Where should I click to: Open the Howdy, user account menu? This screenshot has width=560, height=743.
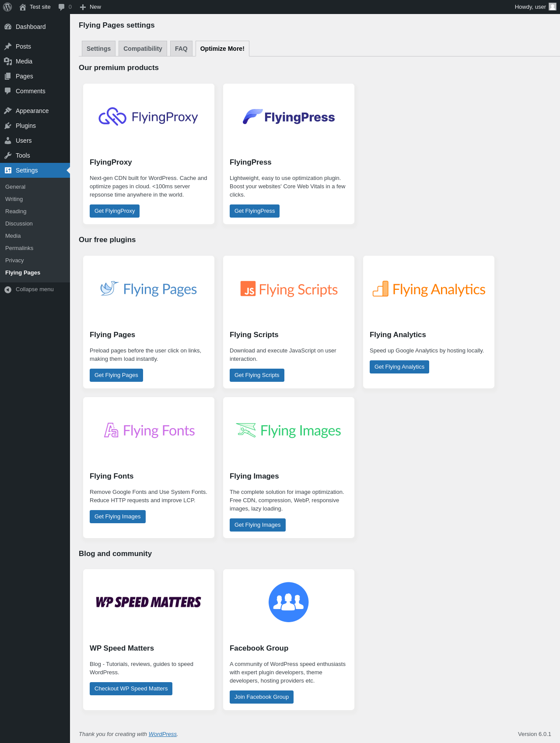[x=535, y=7]
